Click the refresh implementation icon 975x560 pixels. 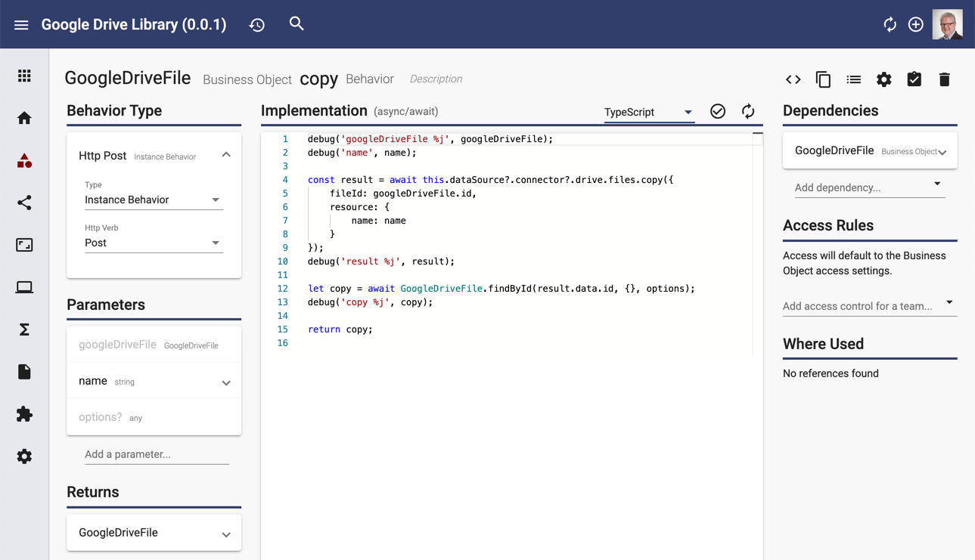coord(748,112)
